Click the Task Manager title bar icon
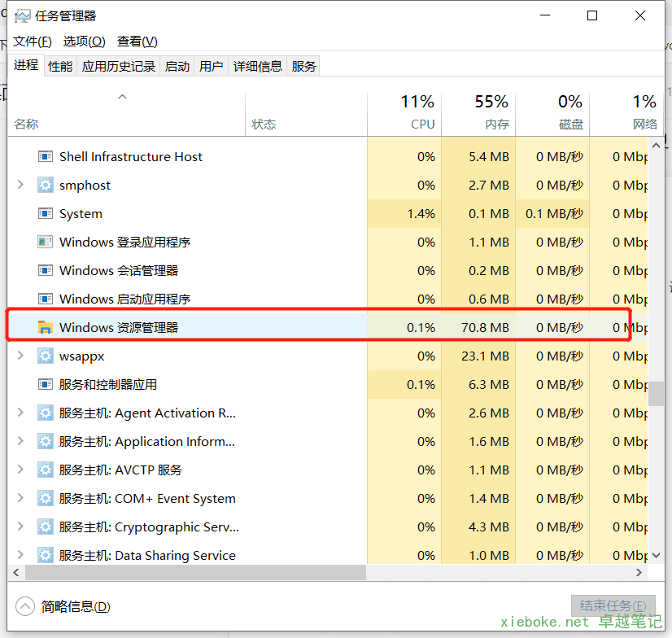The image size is (672, 638). coord(22,16)
